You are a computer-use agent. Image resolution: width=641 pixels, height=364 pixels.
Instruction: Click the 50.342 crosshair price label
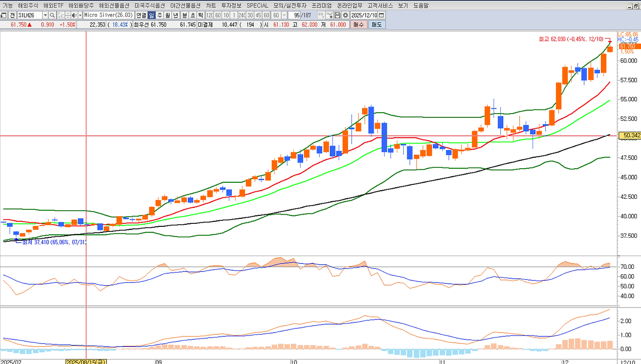629,135
